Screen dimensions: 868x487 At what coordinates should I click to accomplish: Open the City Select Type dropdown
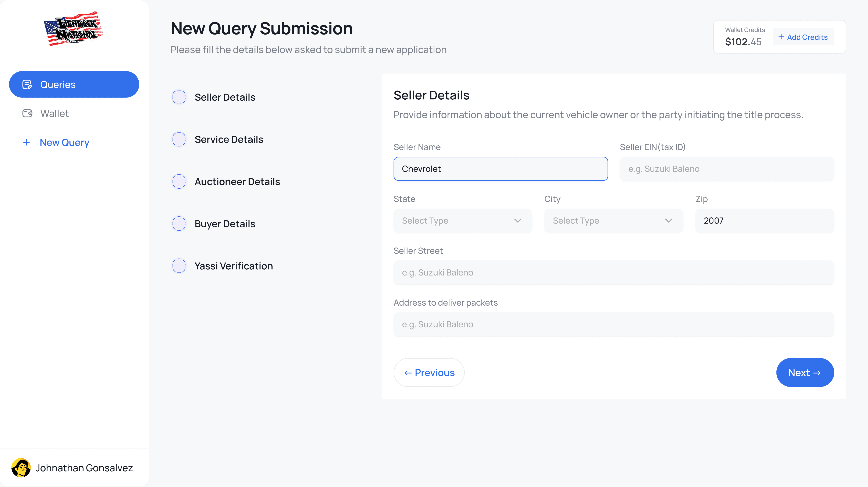[613, 221]
